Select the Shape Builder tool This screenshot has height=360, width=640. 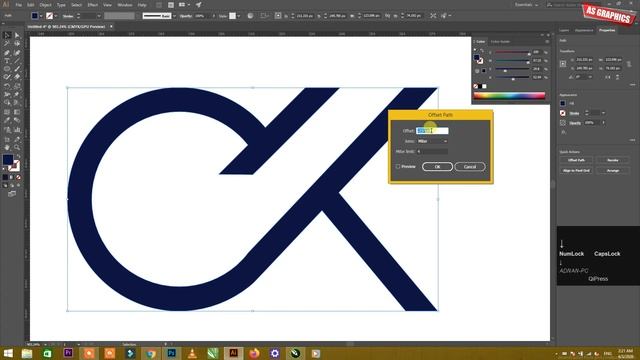7,103
